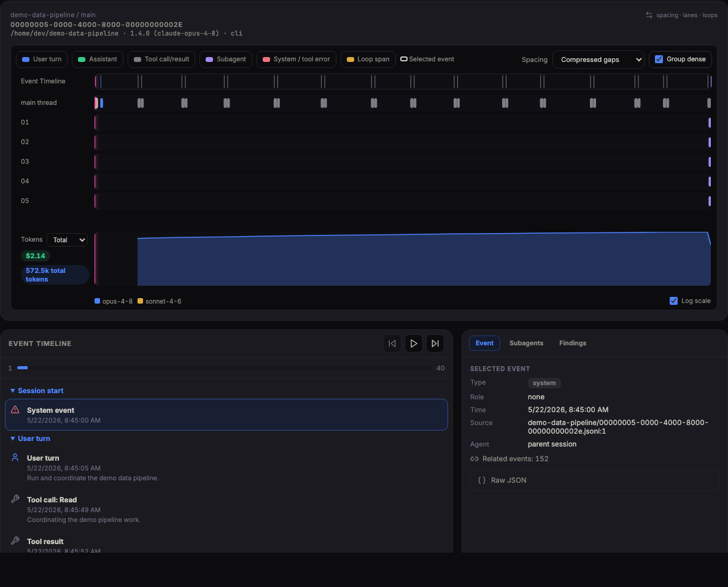
Task: Click the system type badge
Action: (544, 383)
